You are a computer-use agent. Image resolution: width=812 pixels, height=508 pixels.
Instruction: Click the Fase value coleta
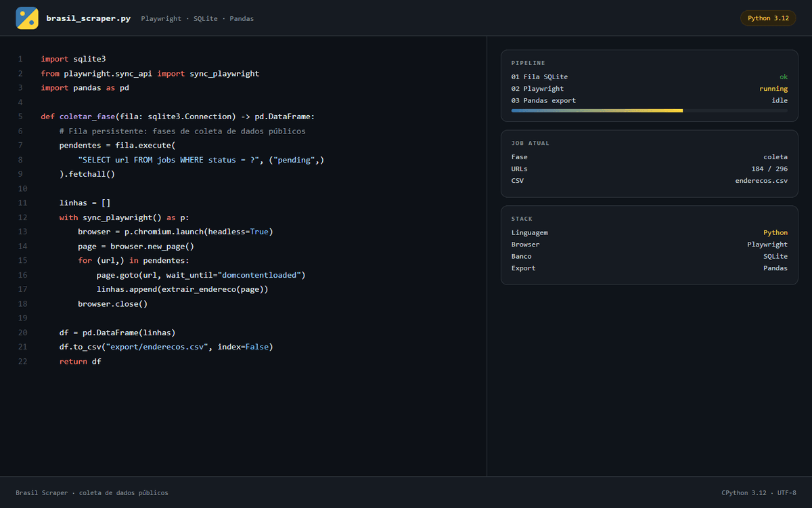pos(775,156)
